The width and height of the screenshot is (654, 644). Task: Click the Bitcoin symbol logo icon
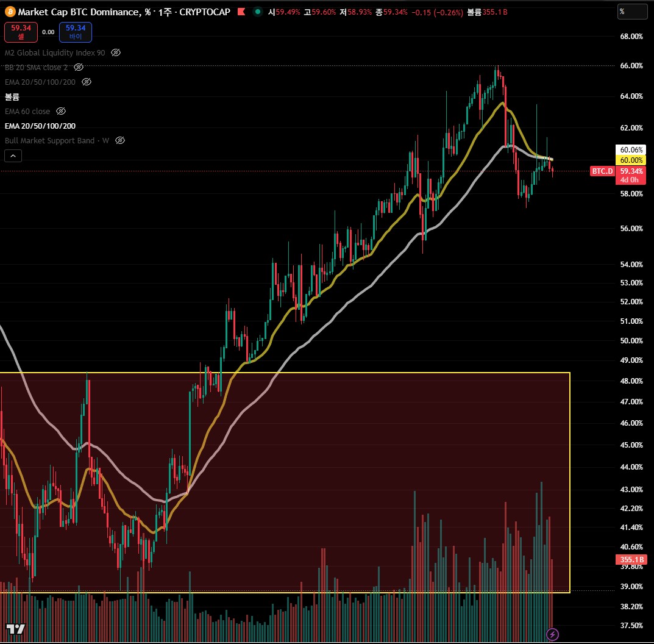point(10,12)
